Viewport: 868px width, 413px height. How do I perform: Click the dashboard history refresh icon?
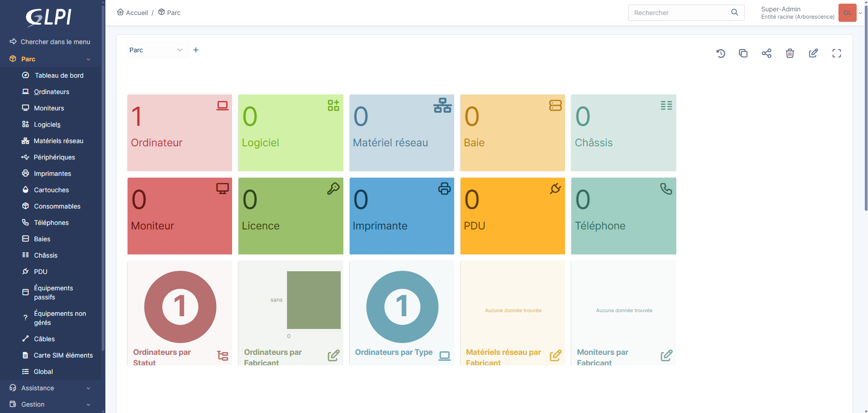(x=720, y=54)
